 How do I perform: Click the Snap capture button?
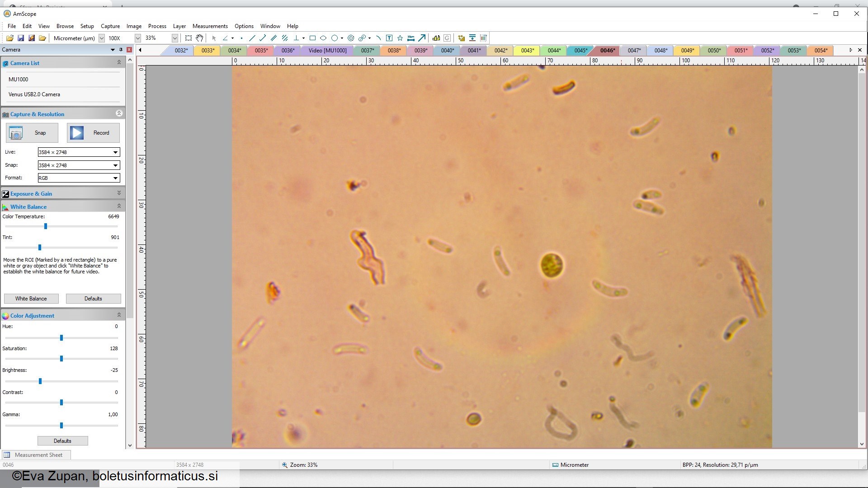click(x=32, y=133)
